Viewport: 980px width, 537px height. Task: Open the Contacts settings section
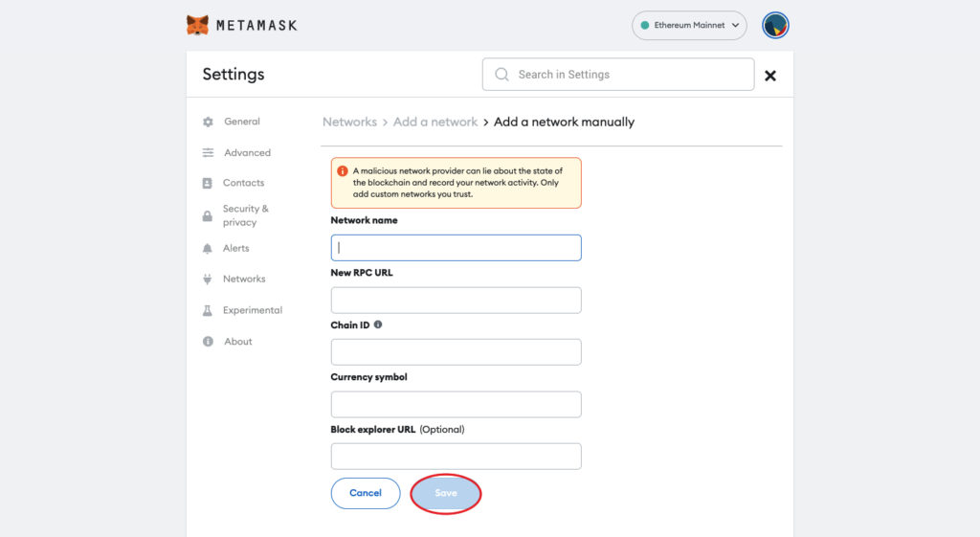point(244,183)
